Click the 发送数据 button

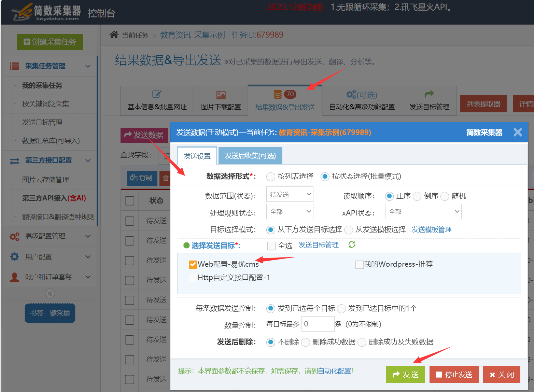(x=144, y=135)
